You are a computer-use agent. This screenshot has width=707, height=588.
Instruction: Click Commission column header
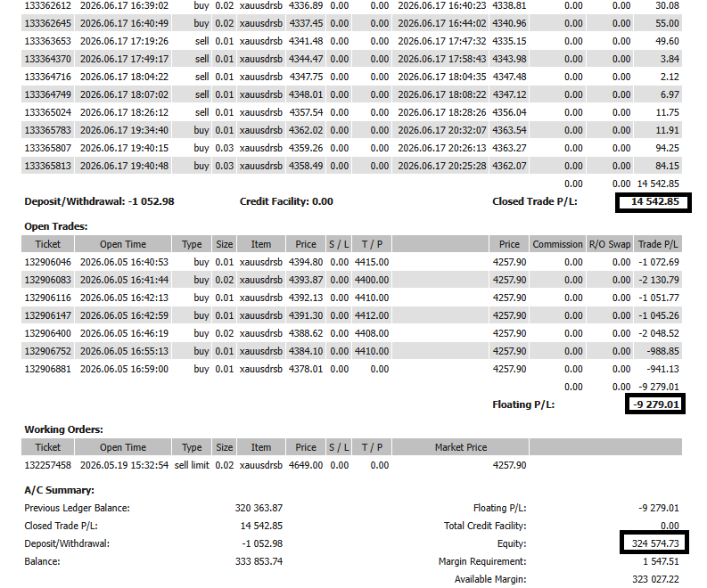tap(557, 244)
